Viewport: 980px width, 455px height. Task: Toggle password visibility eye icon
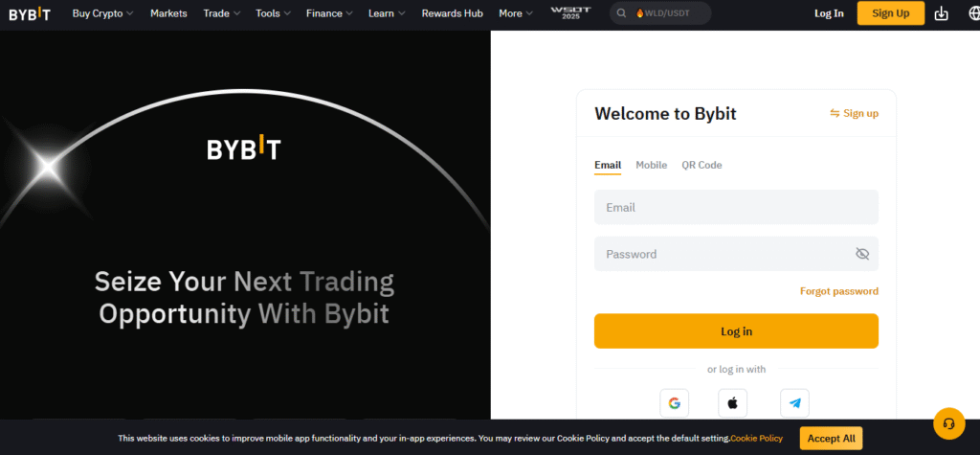coord(861,254)
